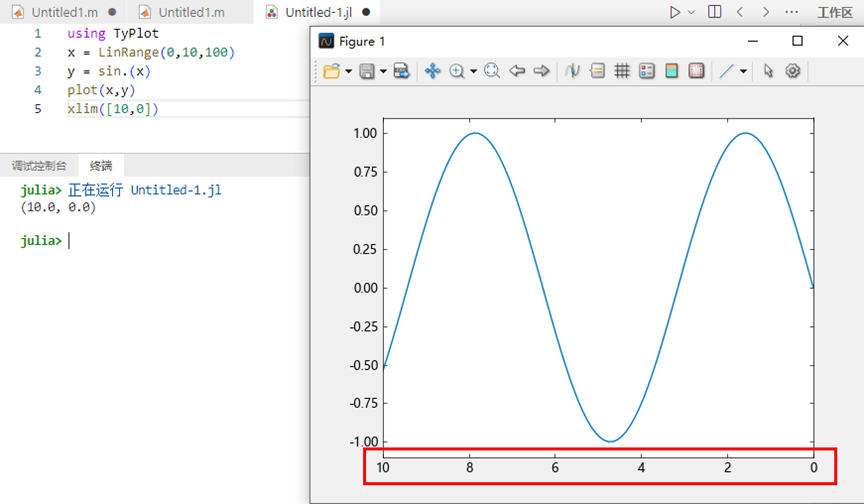This screenshot has width=864, height=504.
Task: Click the y-axis tick label 1.00
Action: click(365, 133)
